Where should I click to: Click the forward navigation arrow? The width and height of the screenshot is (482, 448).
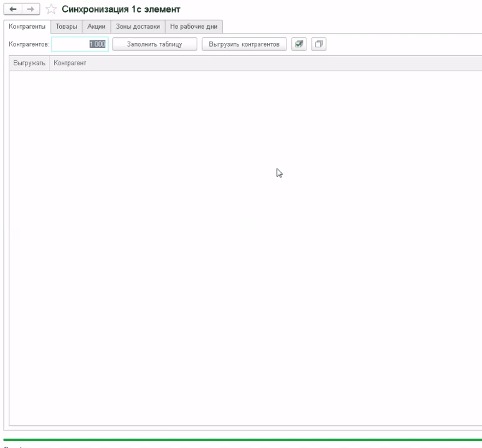point(30,9)
